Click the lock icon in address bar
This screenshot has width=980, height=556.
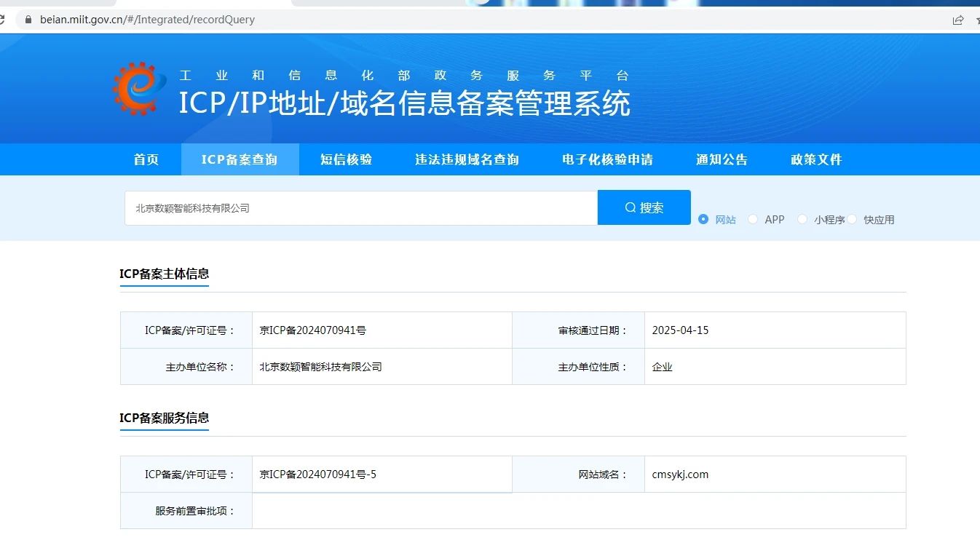(28, 20)
